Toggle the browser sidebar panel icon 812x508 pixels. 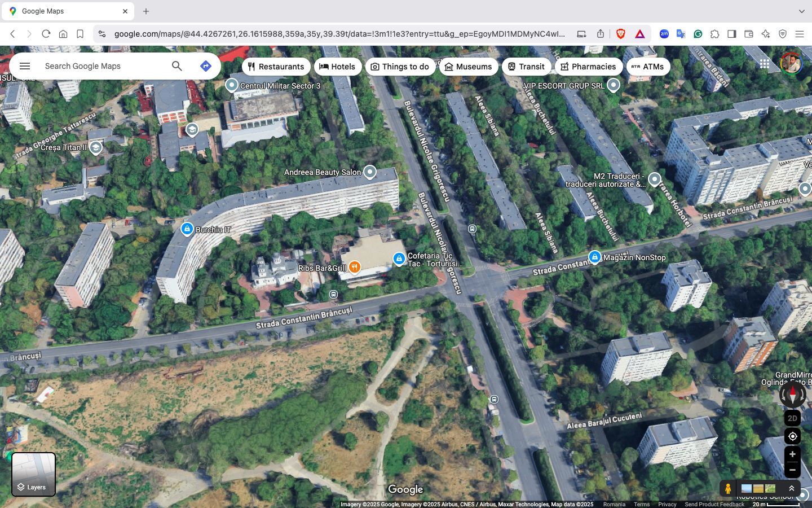732,34
